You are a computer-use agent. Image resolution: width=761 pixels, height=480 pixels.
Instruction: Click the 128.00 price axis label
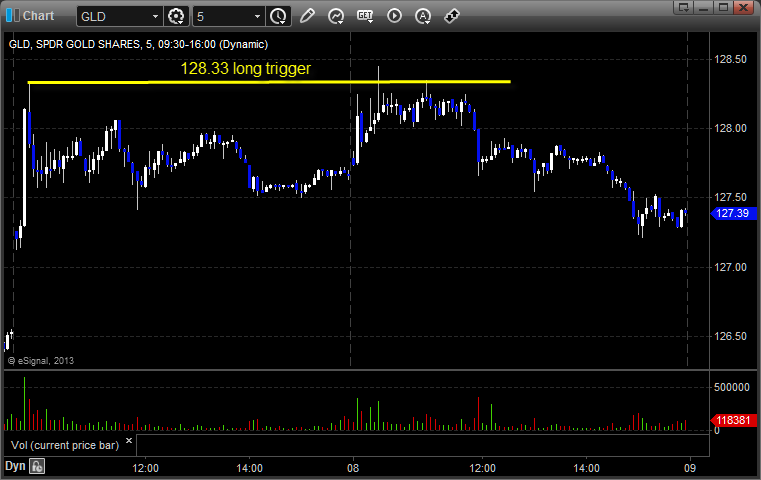click(730, 128)
